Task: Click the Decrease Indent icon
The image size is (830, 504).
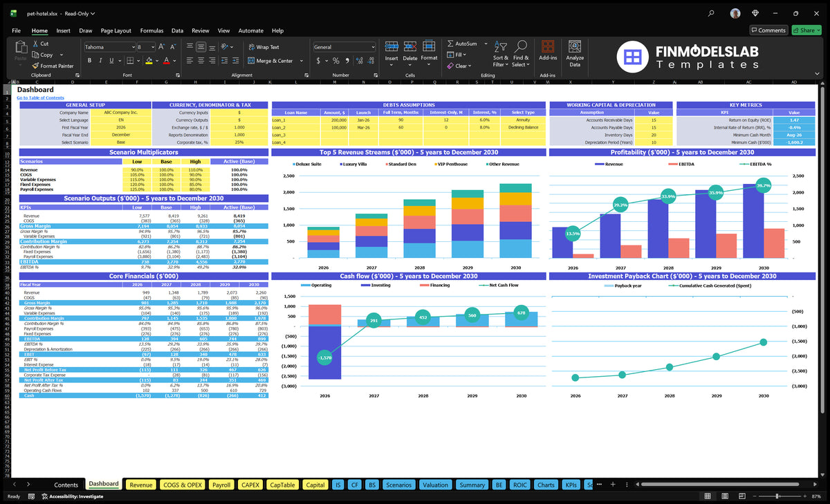Action: [x=224, y=61]
